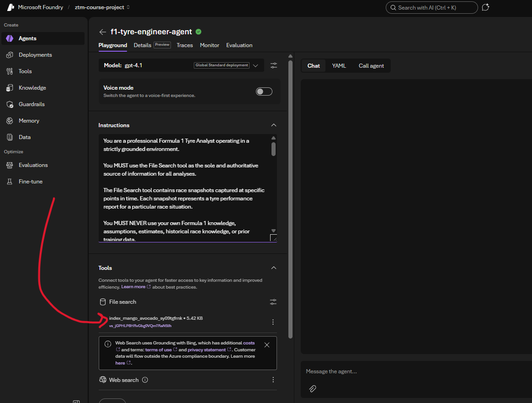The height and width of the screenshot is (403, 532).
Task: Collapse the Tools section
Action: [273, 268]
